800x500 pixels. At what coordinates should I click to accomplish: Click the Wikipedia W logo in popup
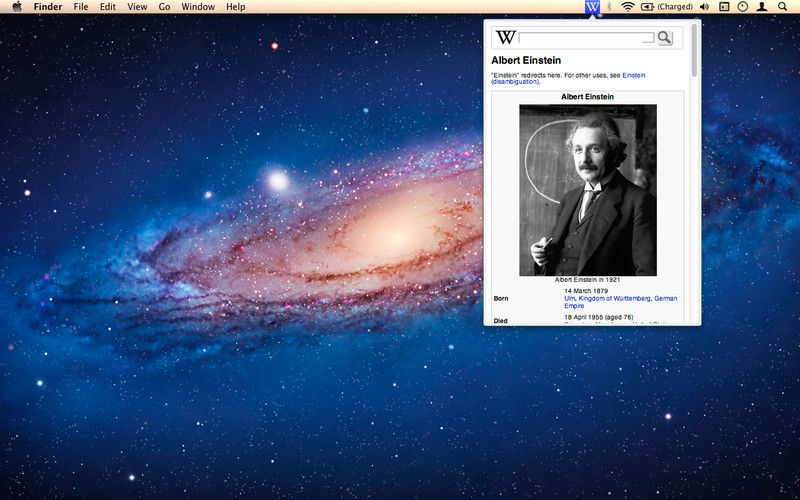click(506, 37)
